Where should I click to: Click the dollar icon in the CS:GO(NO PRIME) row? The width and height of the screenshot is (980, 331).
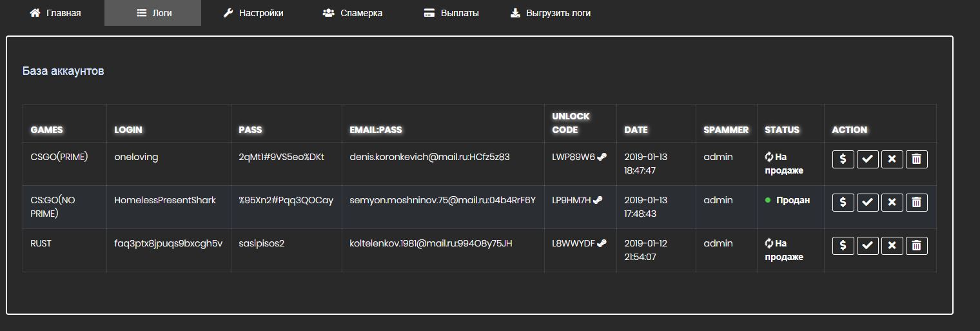843,203
